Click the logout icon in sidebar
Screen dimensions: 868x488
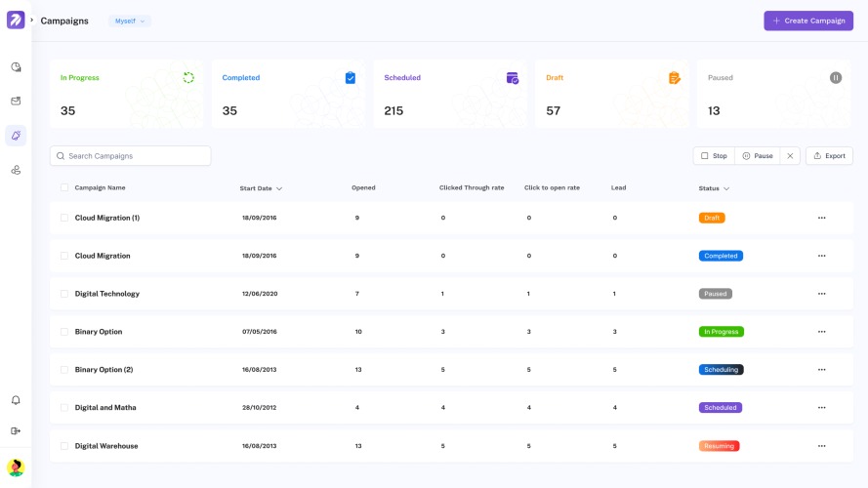tap(16, 430)
